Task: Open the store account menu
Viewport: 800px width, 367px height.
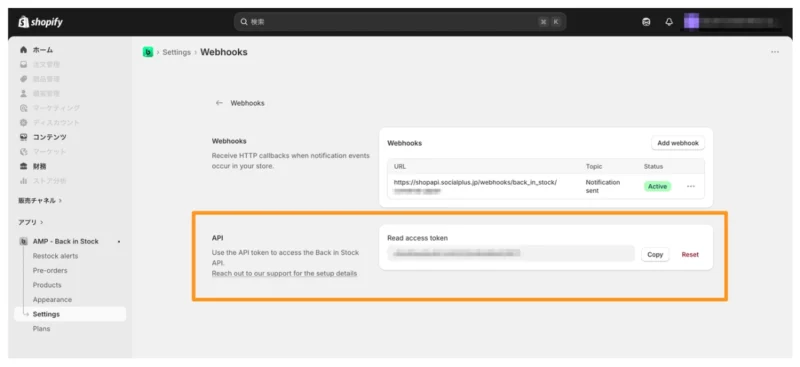Action: pyautogui.click(x=733, y=22)
